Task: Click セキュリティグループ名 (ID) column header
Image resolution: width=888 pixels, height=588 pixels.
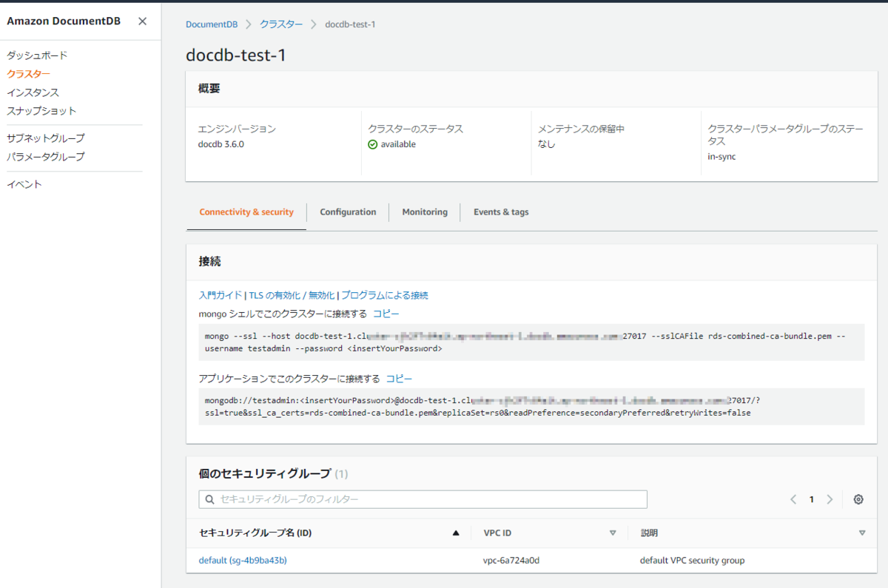Action: pos(255,533)
